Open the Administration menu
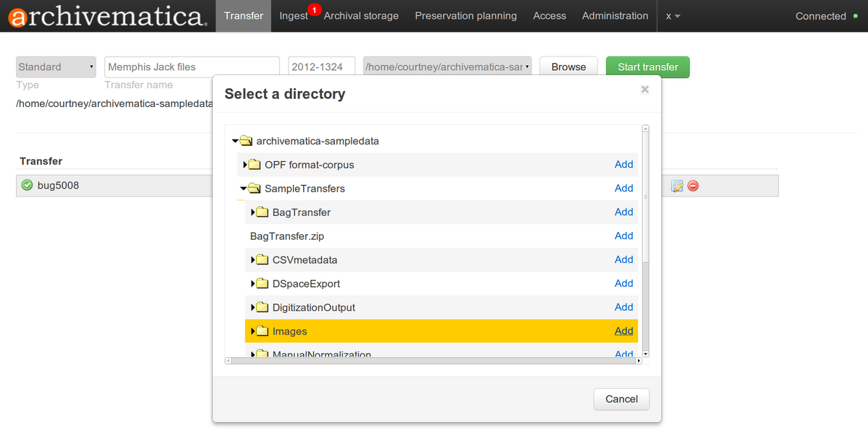This screenshot has height=430, width=868. 615,16
